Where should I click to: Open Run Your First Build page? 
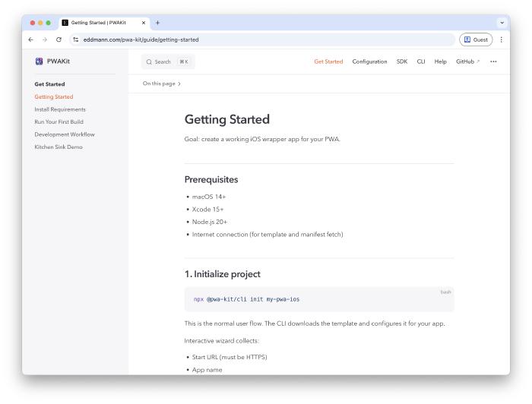[60, 122]
